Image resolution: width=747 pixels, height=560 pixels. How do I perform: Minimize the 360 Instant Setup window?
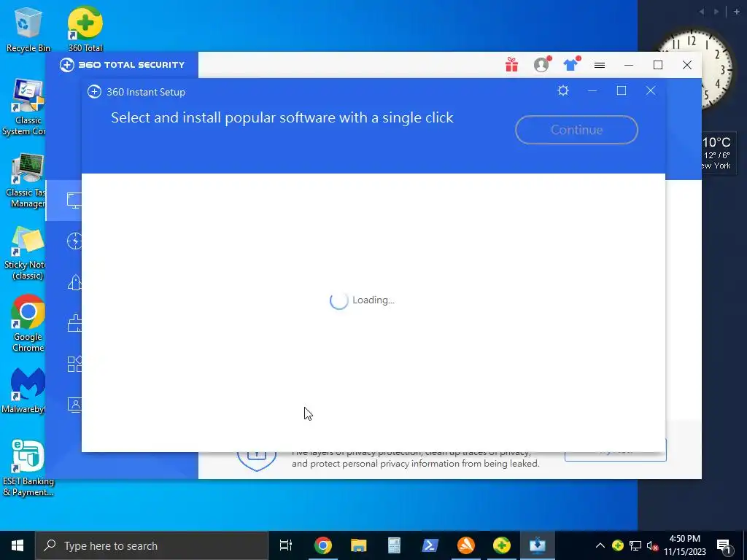click(x=592, y=90)
